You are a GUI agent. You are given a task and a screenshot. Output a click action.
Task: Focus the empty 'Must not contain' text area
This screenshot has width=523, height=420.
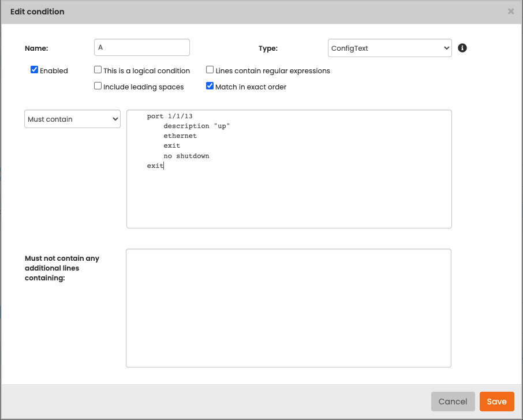(x=288, y=307)
